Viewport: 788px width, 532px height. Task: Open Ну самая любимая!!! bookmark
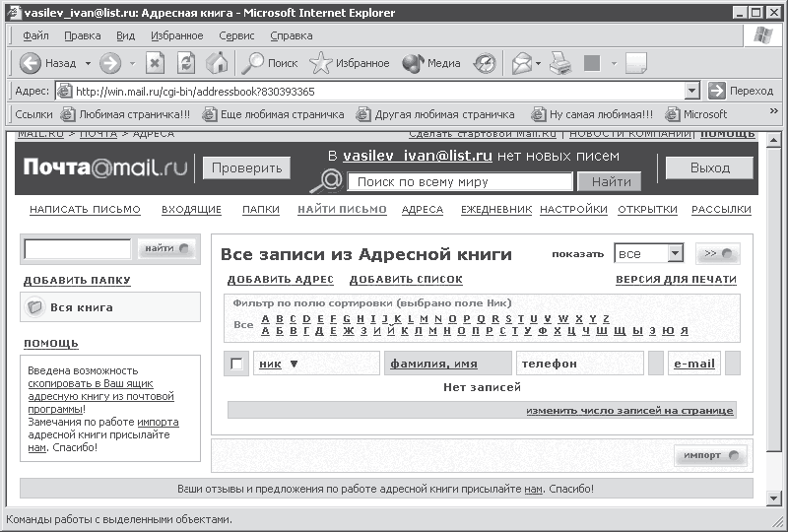[x=592, y=114]
